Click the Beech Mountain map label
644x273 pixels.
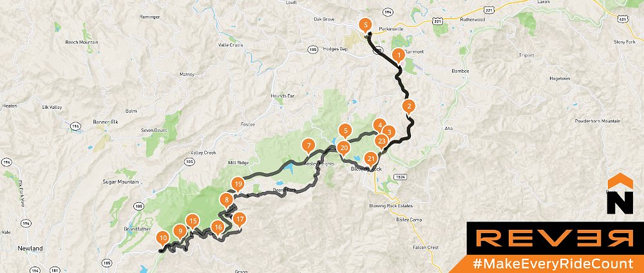81,42
